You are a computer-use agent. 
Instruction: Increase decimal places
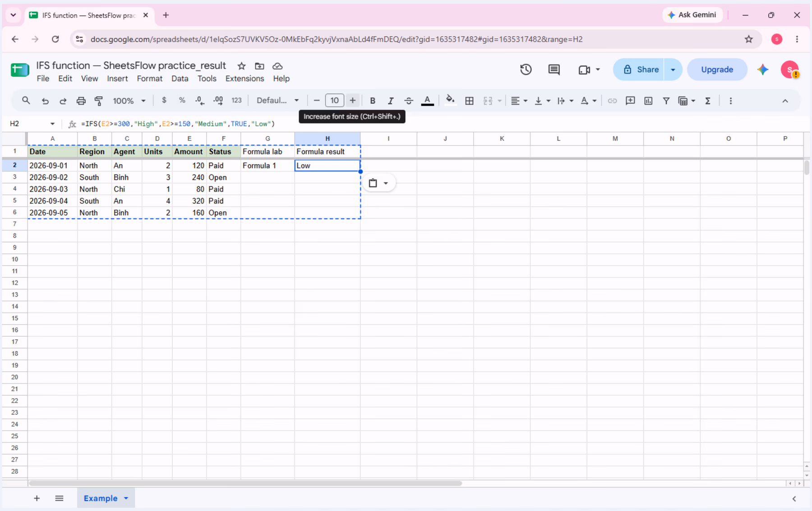tap(218, 101)
